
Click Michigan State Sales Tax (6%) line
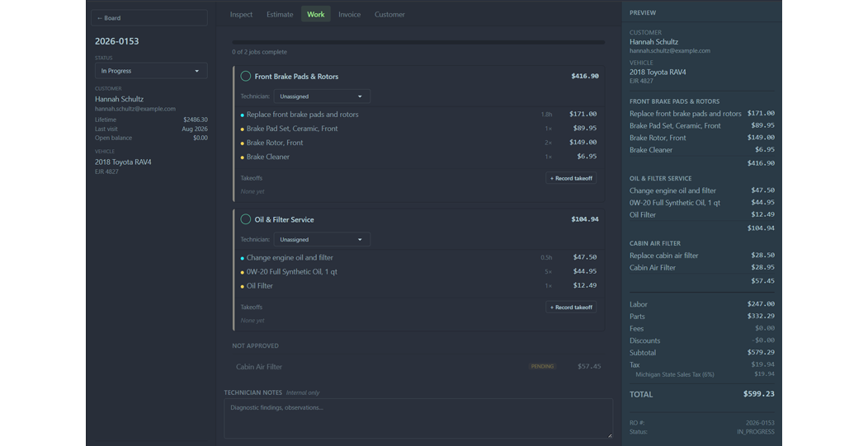click(702, 374)
